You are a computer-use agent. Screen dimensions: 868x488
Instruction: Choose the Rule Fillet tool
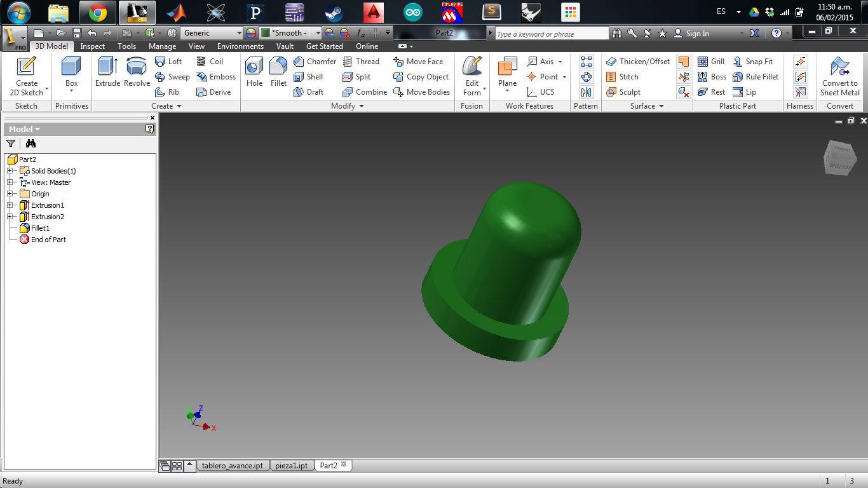(756, 77)
